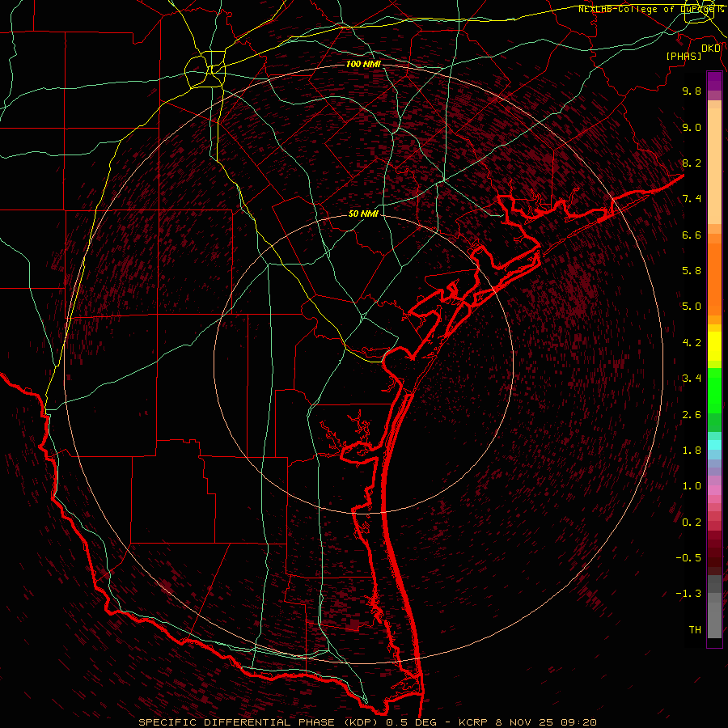Pick the purple band atop the color bar

714,81
